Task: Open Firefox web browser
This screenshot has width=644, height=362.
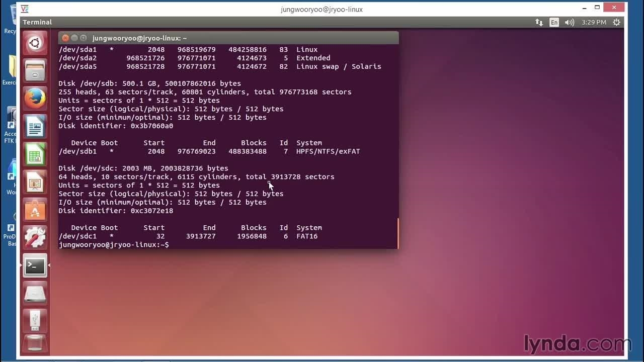Action: coord(35,99)
